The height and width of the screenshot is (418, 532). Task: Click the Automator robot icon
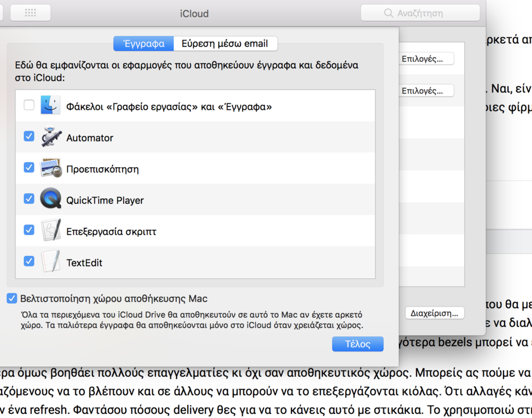coord(51,136)
